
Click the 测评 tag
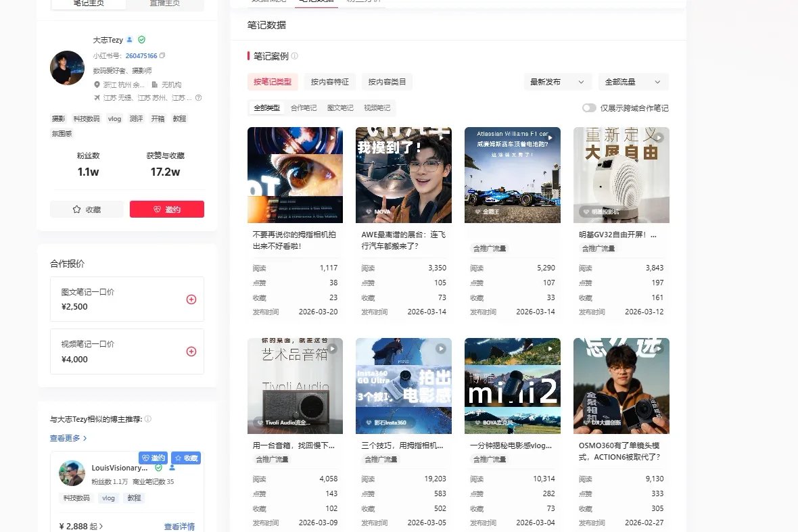[x=136, y=118]
